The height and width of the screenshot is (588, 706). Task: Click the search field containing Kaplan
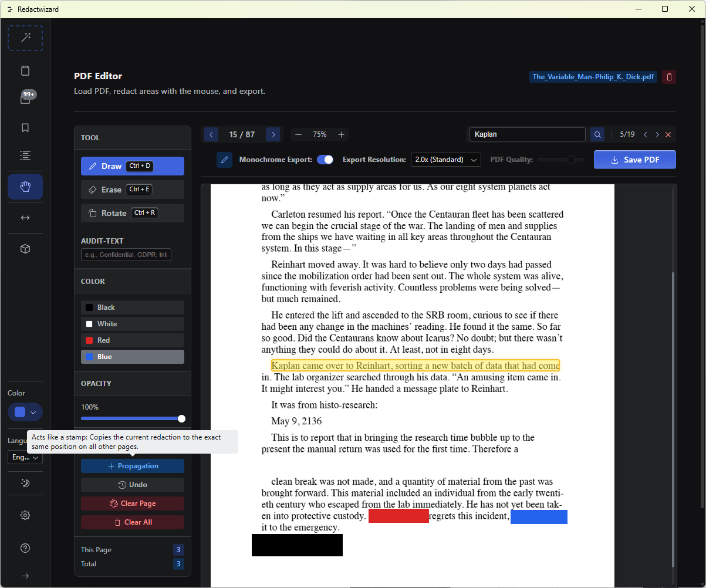point(528,134)
